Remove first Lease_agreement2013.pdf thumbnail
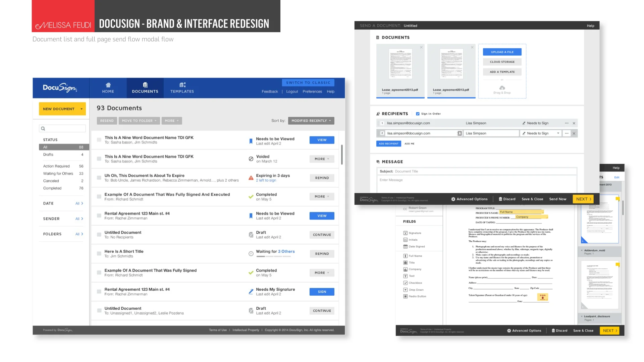 pos(421,47)
